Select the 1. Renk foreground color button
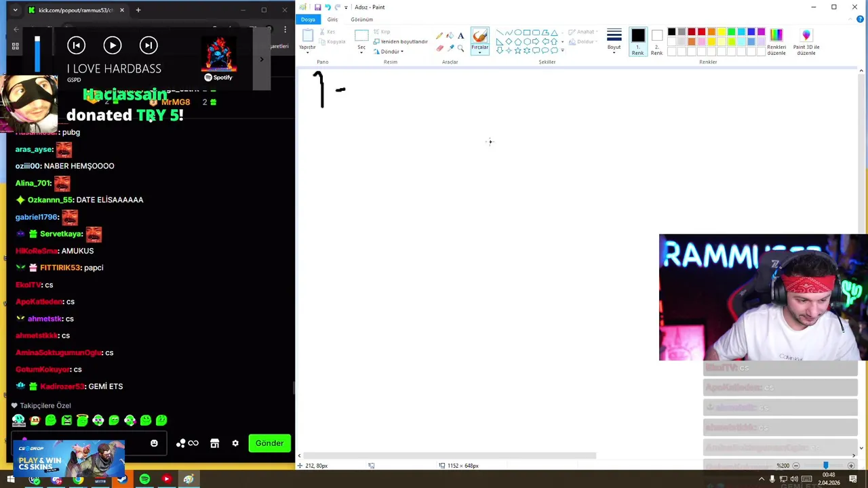The height and width of the screenshot is (488, 868). click(638, 42)
